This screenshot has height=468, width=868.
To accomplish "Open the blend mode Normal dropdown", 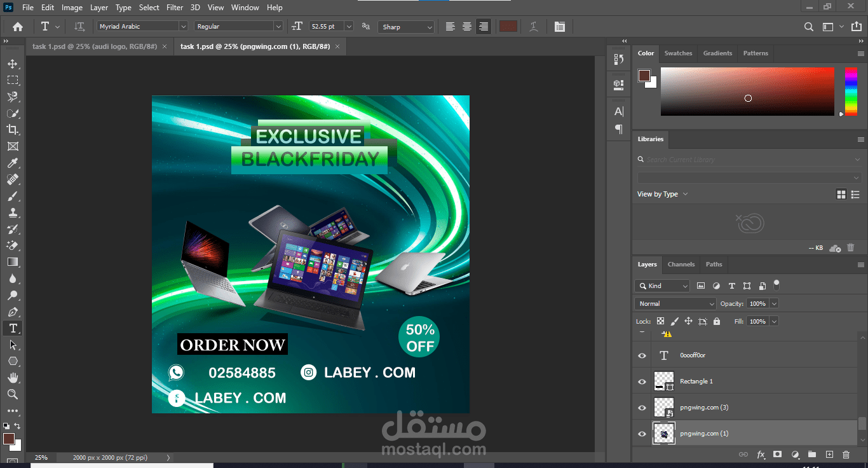I will coord(675,304).
